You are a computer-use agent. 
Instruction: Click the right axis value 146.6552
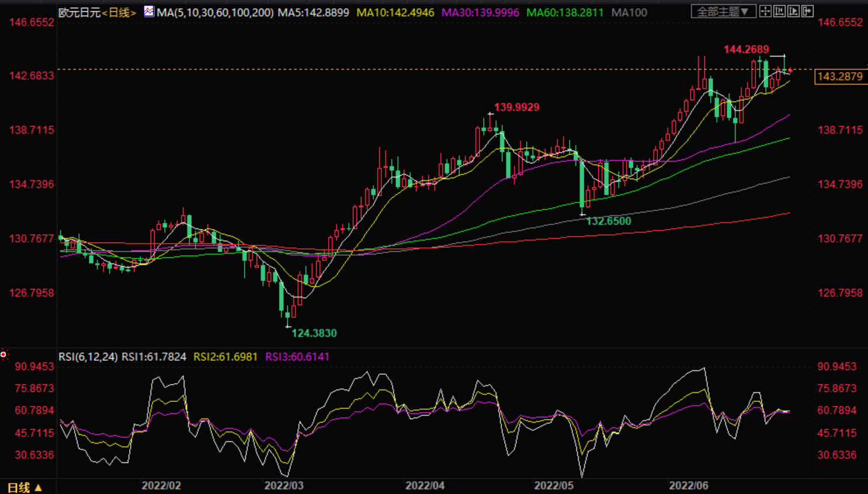click(840, 22)
